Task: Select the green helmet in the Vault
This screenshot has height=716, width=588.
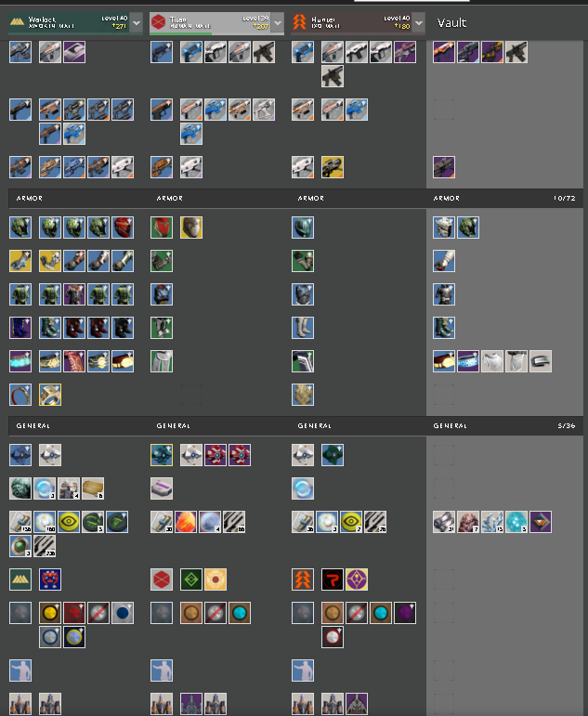Action: coord(468,228)
